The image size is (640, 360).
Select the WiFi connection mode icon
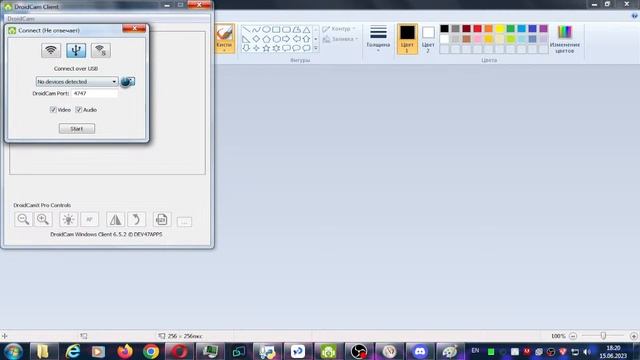pyautogui.click(x=51, y=50)
